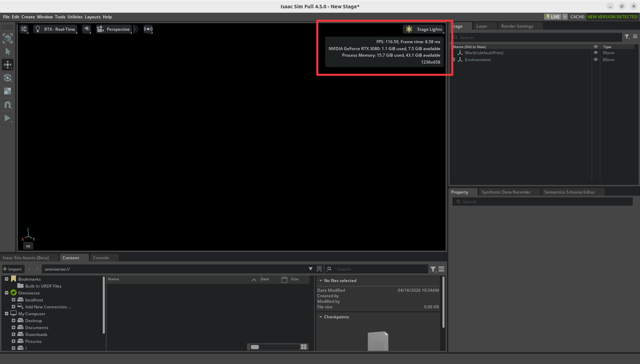This screenshot has height=364, width=640.
Task: Expand the Desktop folder tree node
Action: click(x=13, y=320)
